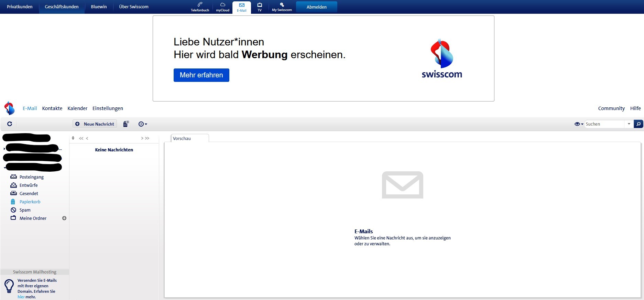Image resolution: width=644 pixels, height=300 pixels.
Task: Click the Gesendet sent icon
Action: click(13, 193)
